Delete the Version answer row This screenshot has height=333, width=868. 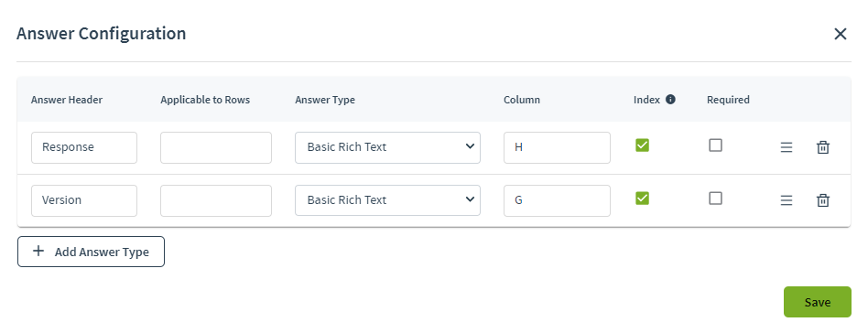[x=823, y=200]
